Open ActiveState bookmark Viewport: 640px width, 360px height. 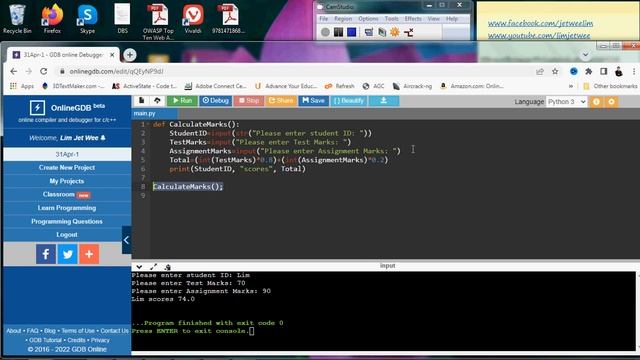(144, 86)
